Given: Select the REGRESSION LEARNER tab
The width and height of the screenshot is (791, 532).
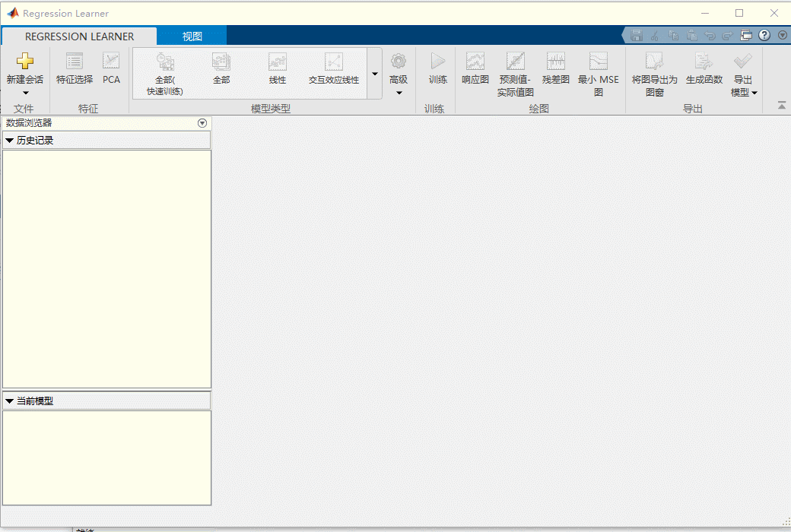Looking at the screenshot, I should 79,36.
